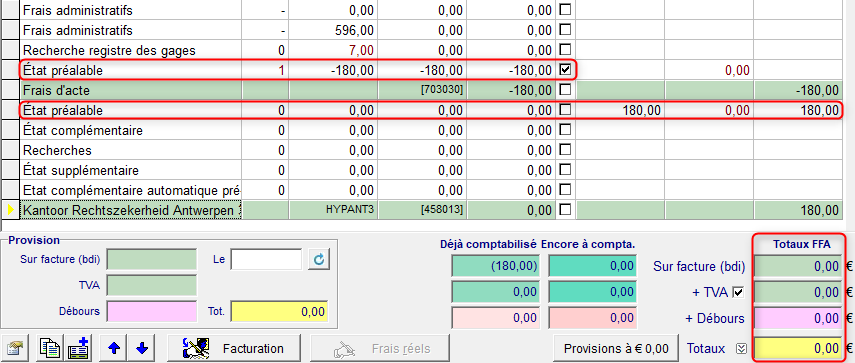
Task: Toggle the + TVA checkbox
Action: 738,293
